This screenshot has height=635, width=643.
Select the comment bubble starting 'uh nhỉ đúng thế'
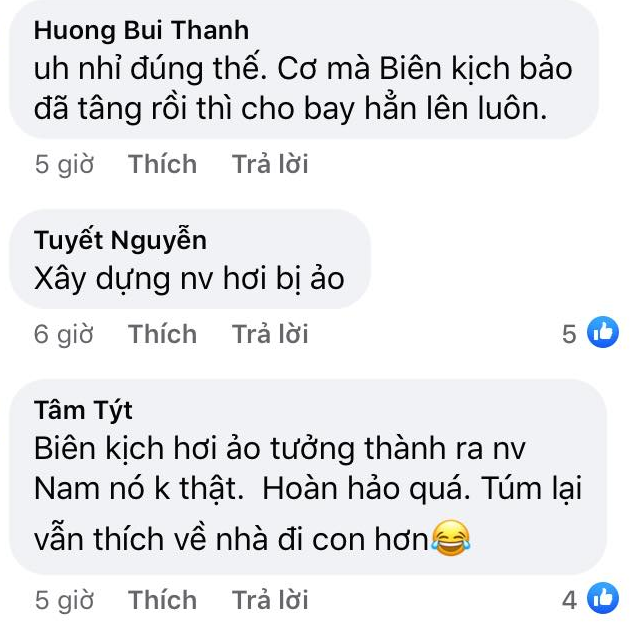(x=304, y=69)
